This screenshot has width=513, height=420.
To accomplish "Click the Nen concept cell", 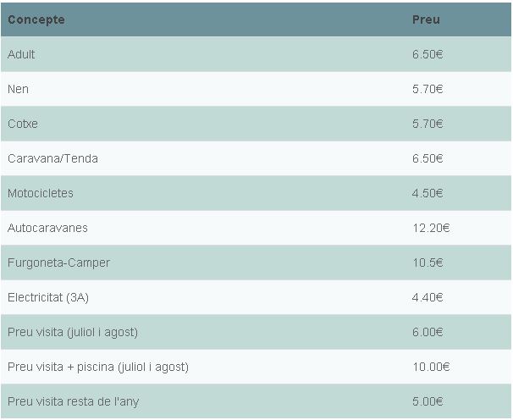I will pos(18,89).
